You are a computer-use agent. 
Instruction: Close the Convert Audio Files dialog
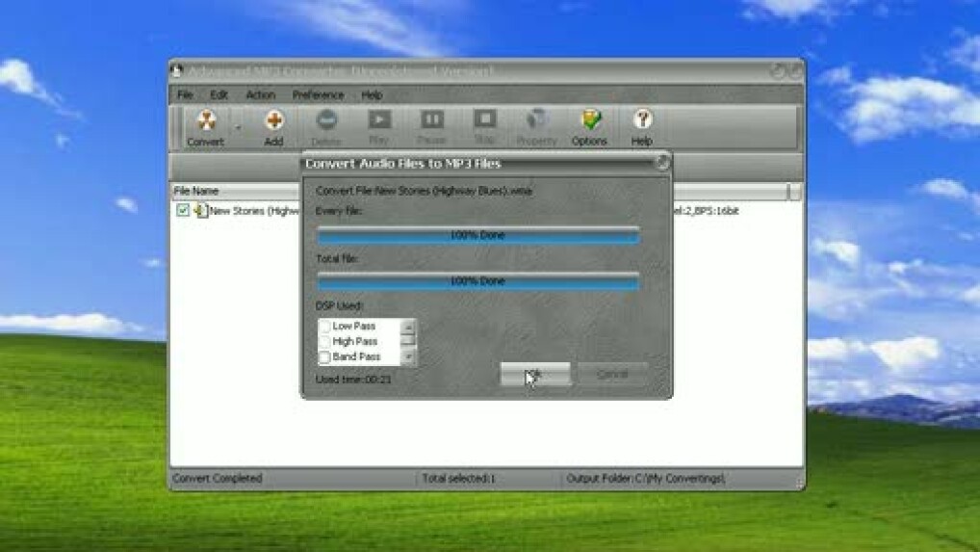point(662,163)
